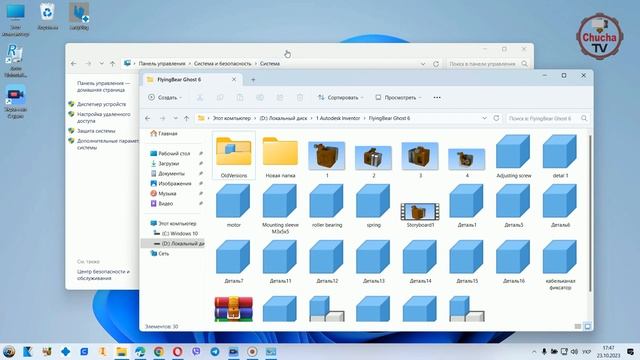640x360 pixels.
Task: Open Настройка удаленного доступа link
Action: (104, 118)
